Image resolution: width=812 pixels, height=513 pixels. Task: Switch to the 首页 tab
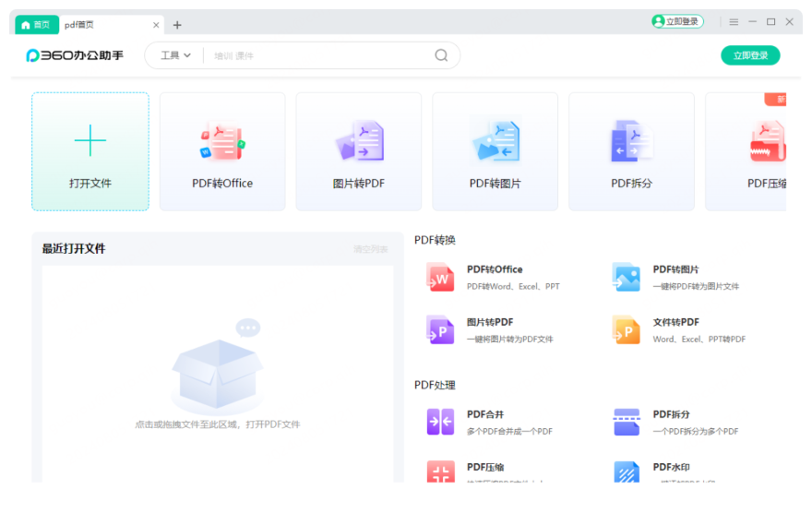36,25
